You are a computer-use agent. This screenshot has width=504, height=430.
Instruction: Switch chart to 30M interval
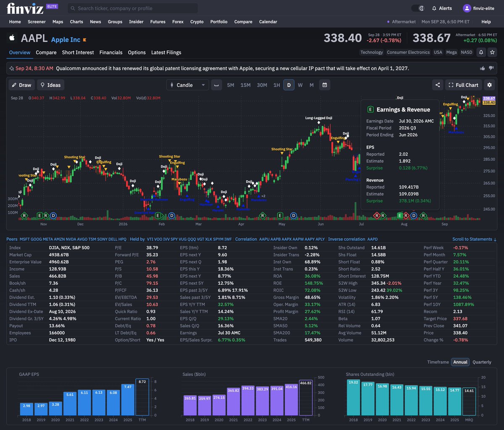tap(262, 85)
